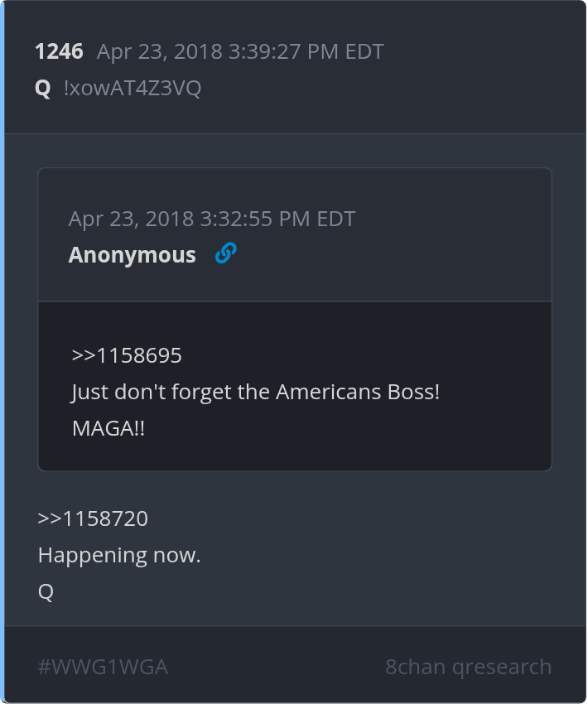Screen dimensions: 588x704
Task: Select the bold Q author name
Action: (x=43, y=88)
